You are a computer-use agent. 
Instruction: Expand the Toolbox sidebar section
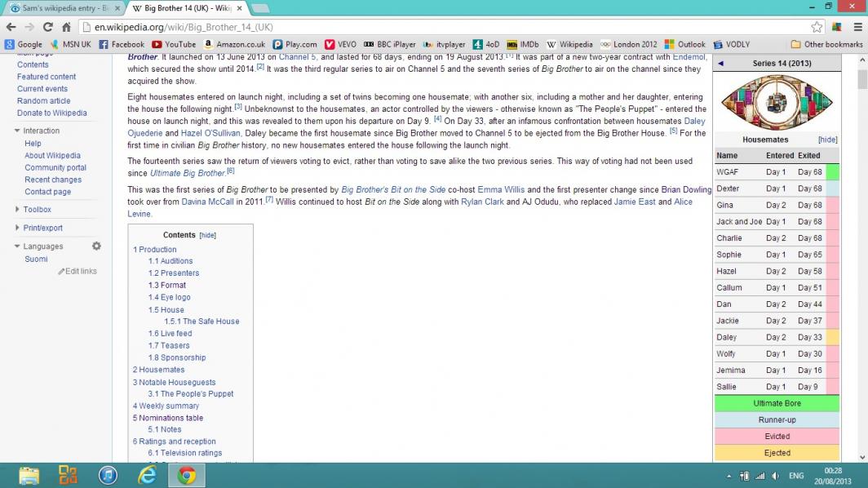click(18, 210)
